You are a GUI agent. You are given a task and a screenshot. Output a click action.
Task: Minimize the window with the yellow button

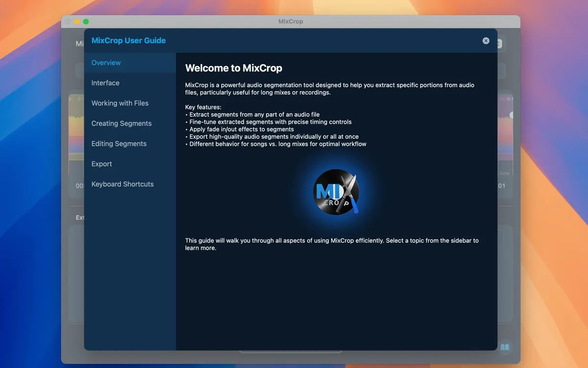coord(76,22)
